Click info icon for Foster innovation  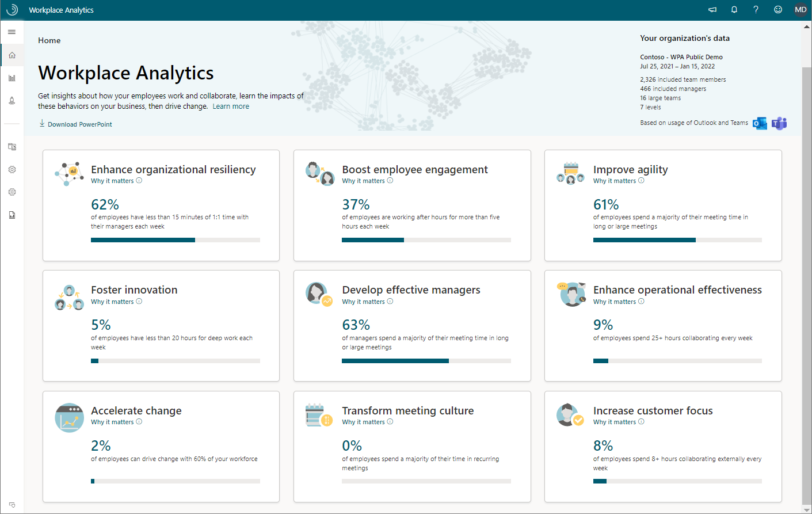[139, 302]
